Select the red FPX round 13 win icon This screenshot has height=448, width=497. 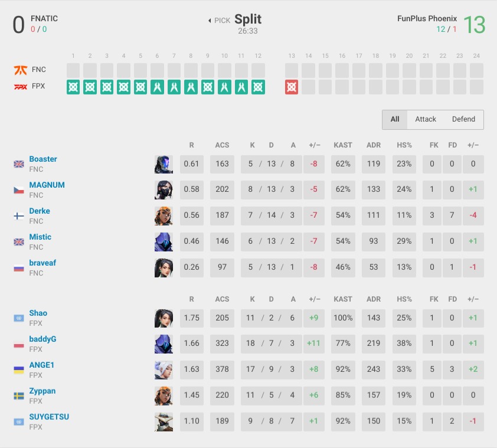[292, 87]
